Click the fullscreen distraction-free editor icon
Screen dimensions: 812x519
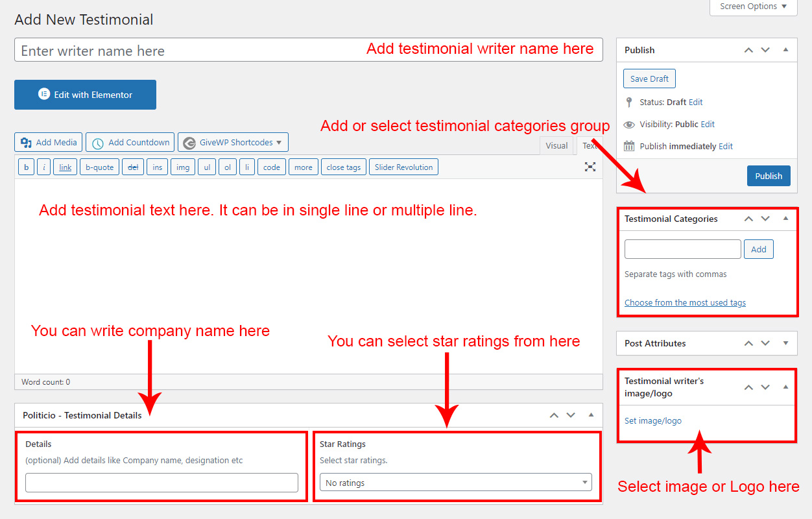pyautogui.click(x=590, y=167)
